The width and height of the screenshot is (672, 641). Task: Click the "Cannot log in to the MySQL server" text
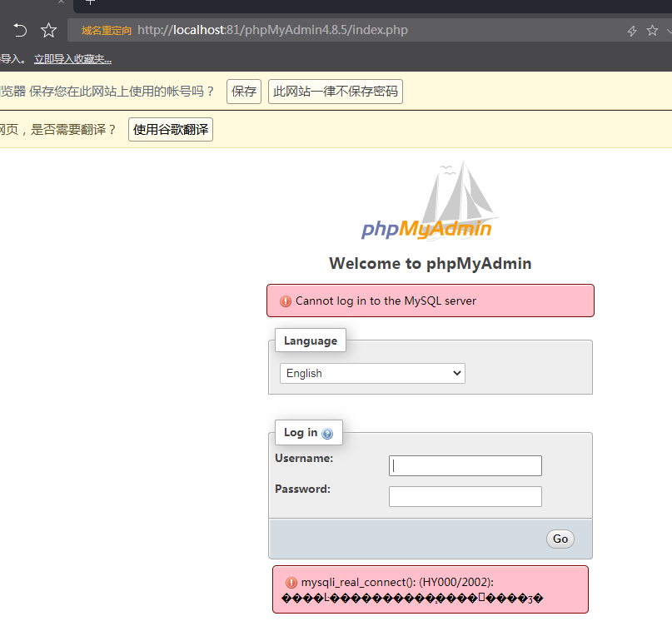[386, 301]
